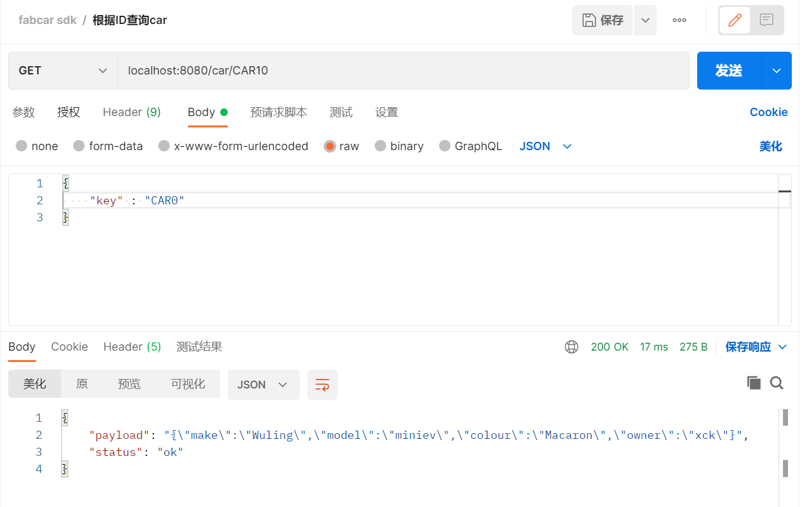Viewport: 812px width, 507px height.
Task: Click the globe network icon in response bar
Action: click(x=572, y=346)
